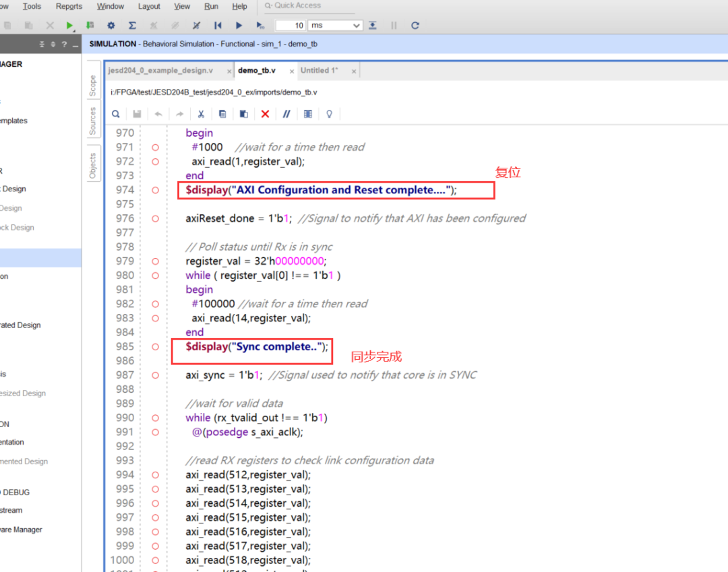Image resolution: width=728 pixels, height=572 pixels.
Task: Click the red Delete X in editor toolbar
Action: click(265, 114)
